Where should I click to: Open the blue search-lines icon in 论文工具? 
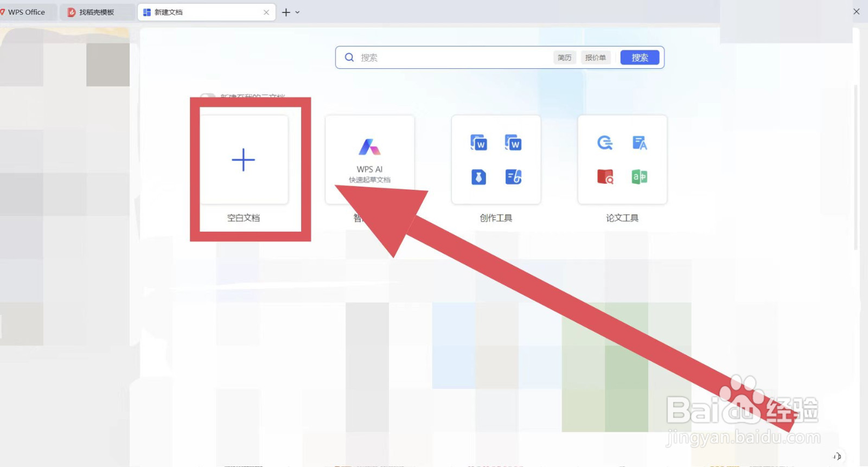(x=605, y=143)
